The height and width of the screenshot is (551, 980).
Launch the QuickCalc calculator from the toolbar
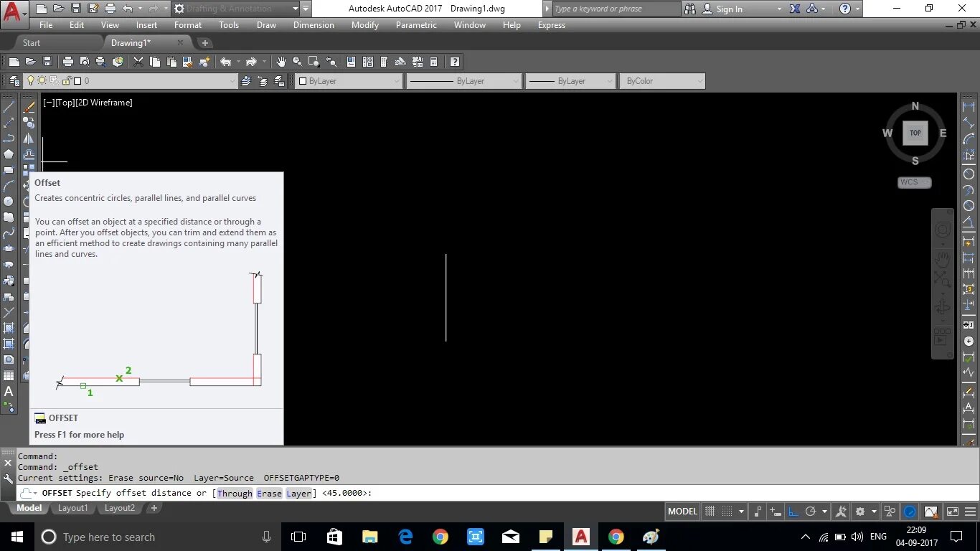pyautogui.click(x=434, y=61)
